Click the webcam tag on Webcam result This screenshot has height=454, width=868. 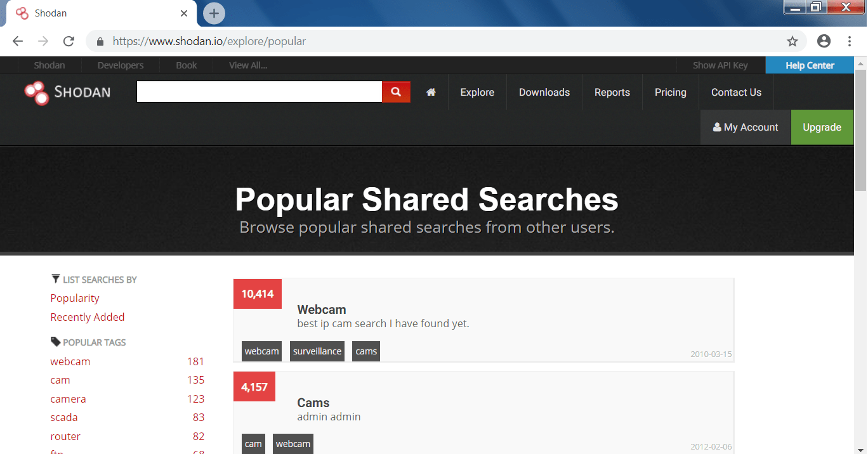261,351
